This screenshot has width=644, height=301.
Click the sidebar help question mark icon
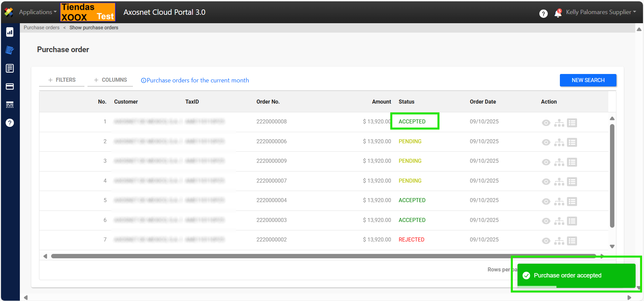[10, 123]
